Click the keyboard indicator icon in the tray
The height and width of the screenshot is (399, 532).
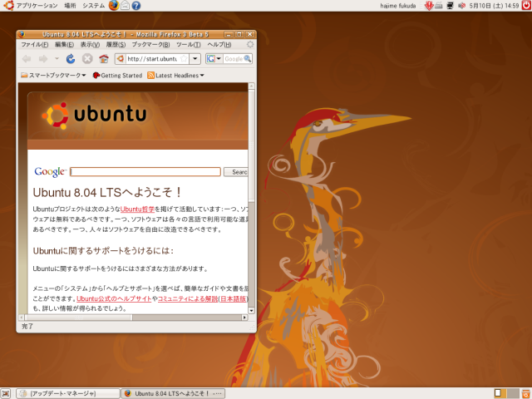(x=439, y=6)
